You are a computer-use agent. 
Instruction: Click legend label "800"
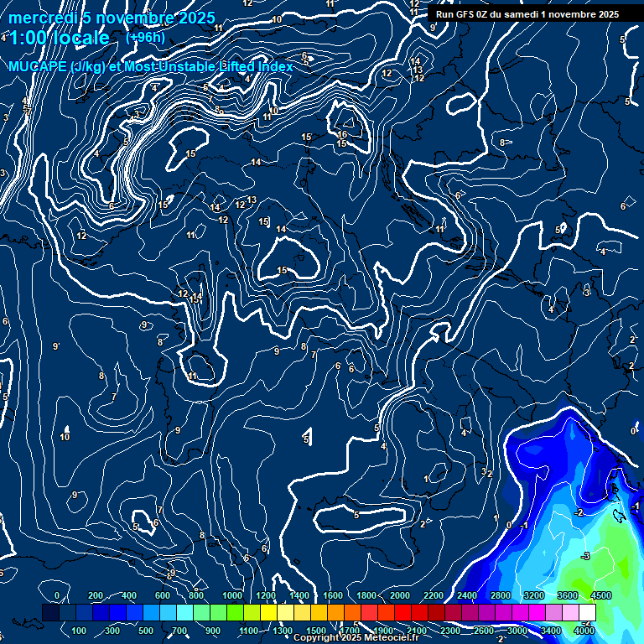coord(196,595)
